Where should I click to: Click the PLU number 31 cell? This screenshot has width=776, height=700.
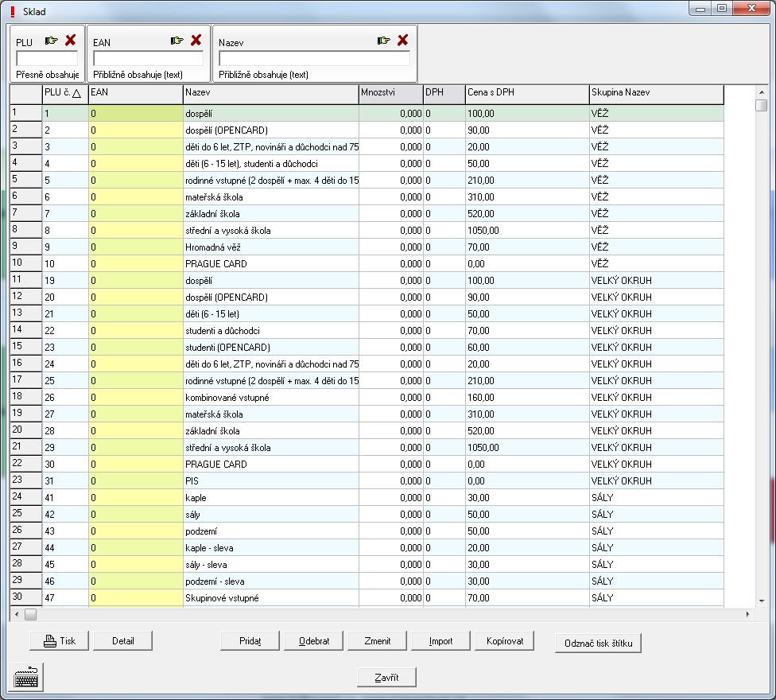point(65,480)
